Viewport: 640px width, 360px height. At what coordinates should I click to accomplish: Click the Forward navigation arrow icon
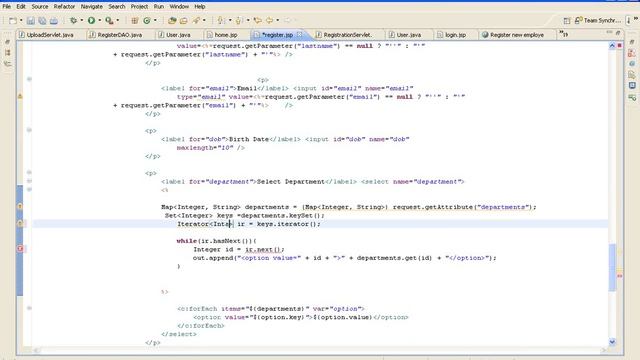[287, 20]
